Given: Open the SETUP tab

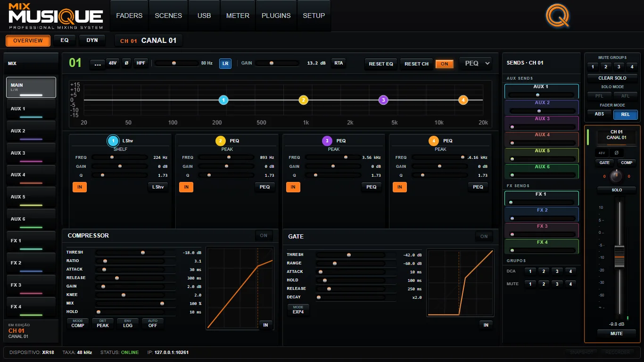Looking at the screenshot, I should [314, 16].
